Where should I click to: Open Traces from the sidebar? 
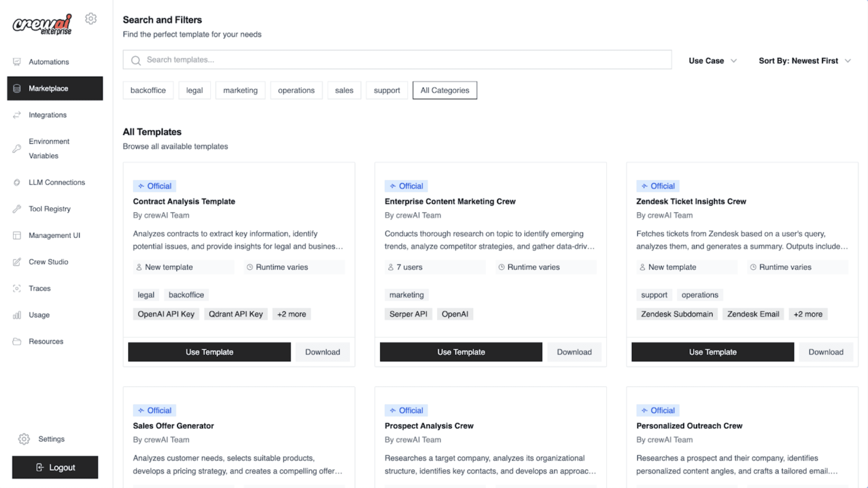(39, 288)
